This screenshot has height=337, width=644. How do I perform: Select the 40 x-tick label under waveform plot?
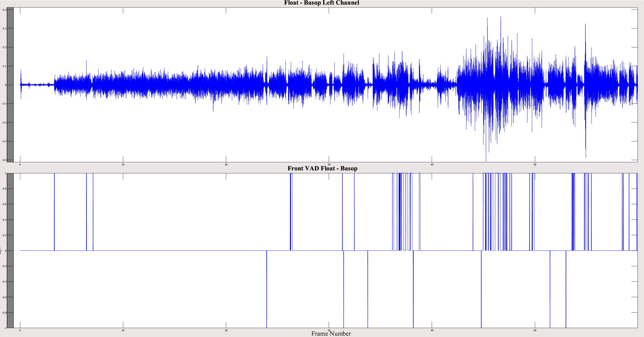432,165
